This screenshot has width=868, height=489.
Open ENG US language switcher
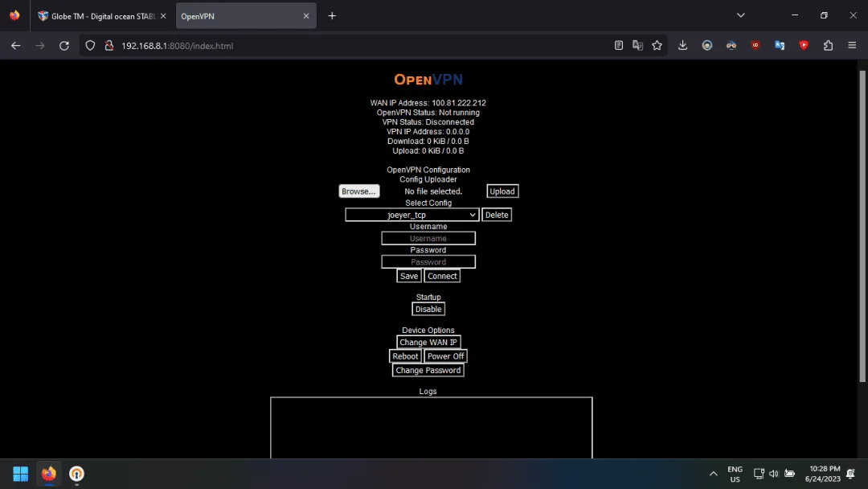[735, 474]
